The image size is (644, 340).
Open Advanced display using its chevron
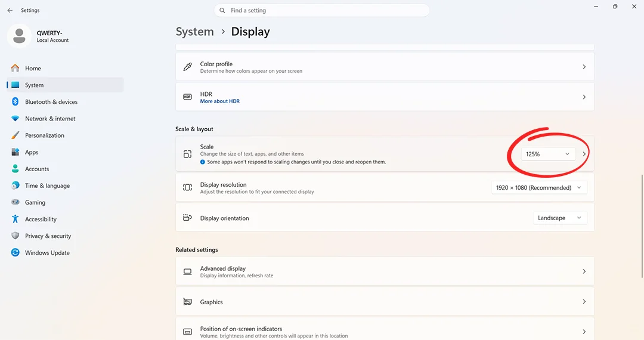coord(584,271)
